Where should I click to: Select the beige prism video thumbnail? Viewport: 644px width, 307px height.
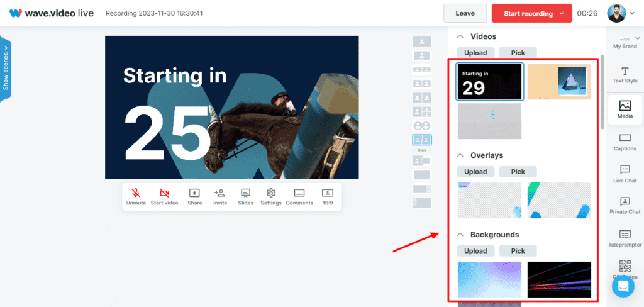(x=559, y=81)
